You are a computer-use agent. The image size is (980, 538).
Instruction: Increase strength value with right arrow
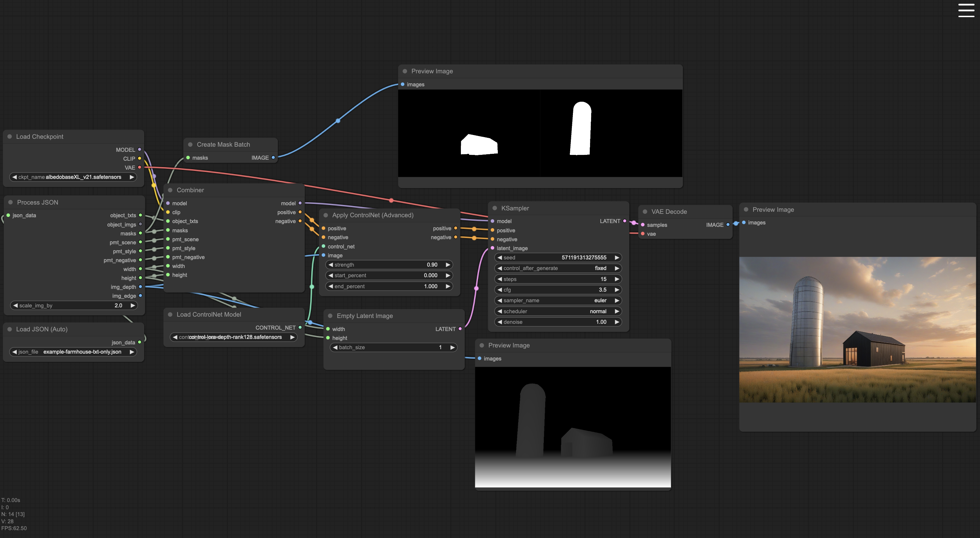point(448,265)
